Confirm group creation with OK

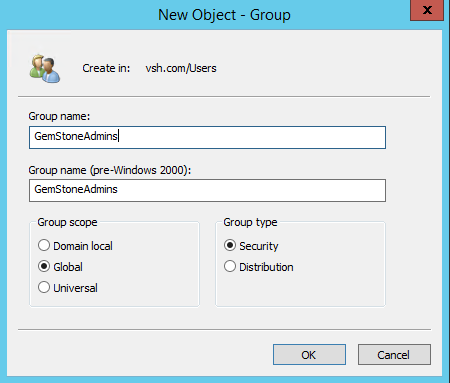tap(309, 355)
